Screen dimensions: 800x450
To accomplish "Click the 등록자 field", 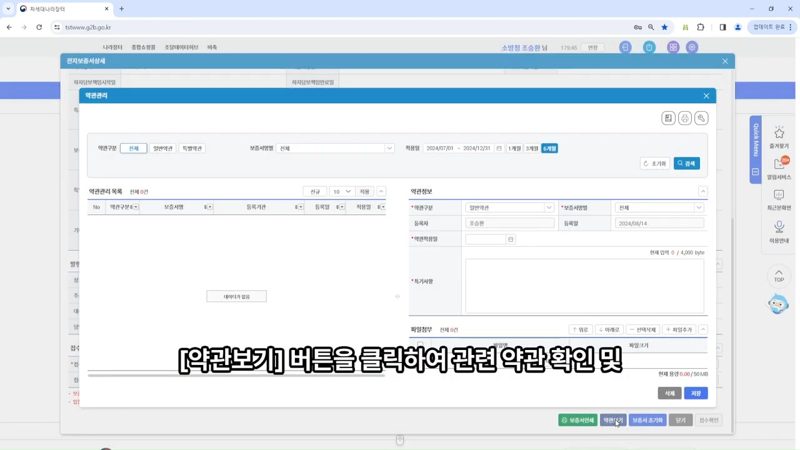I will pos(509,223).
